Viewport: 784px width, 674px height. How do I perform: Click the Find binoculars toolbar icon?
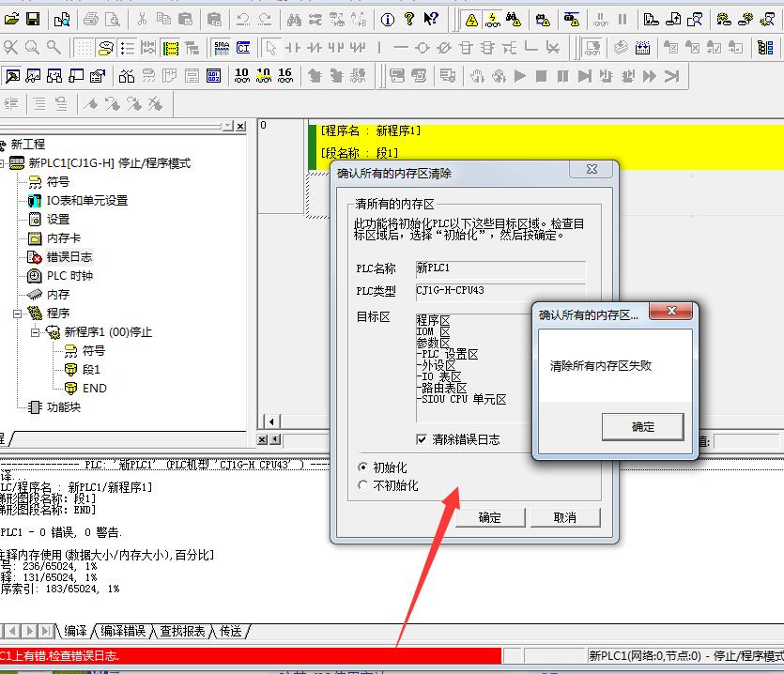[293, 19]
